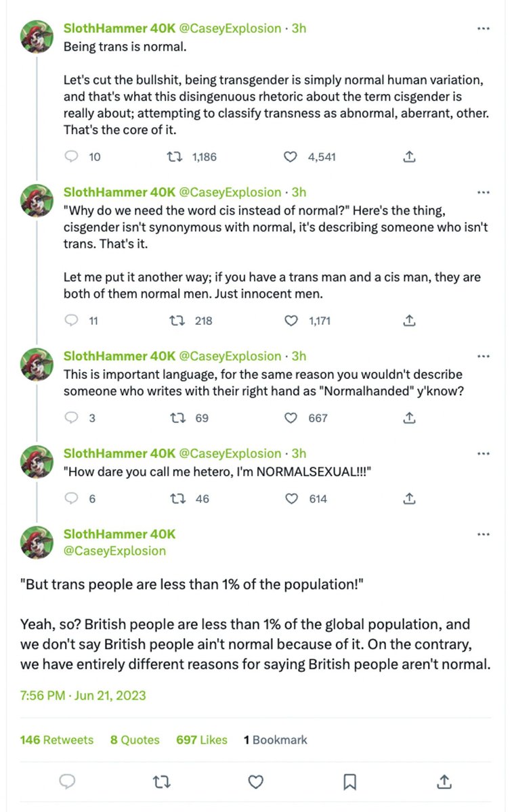512x812 pixels.
Task: Click the bottom reply icon of main tweet
Action: (x=67, y=782)
